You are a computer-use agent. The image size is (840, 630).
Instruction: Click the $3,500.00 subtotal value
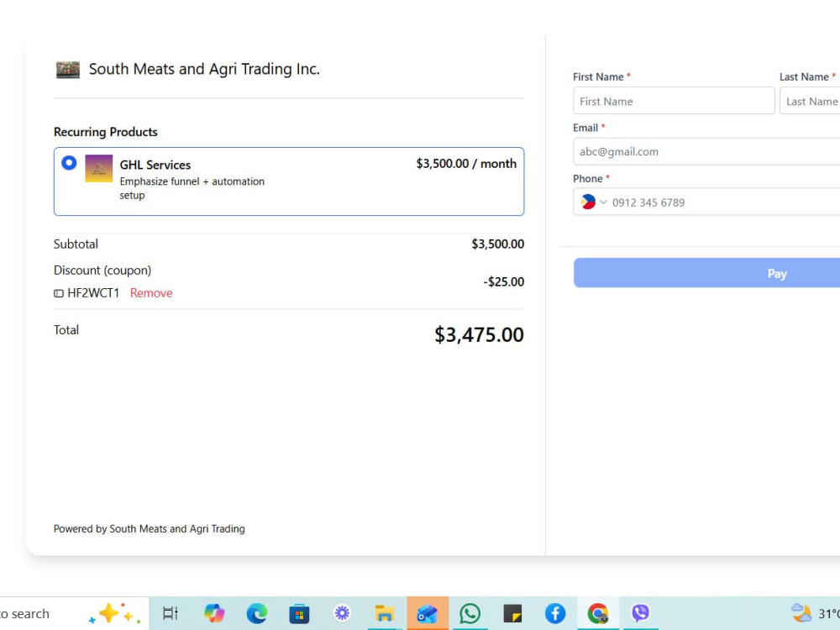(x=497, y=244)
